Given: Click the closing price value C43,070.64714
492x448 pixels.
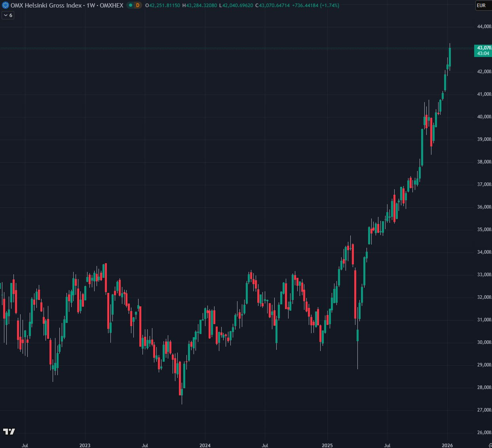Looking at the screenshot, I should 272,6.
